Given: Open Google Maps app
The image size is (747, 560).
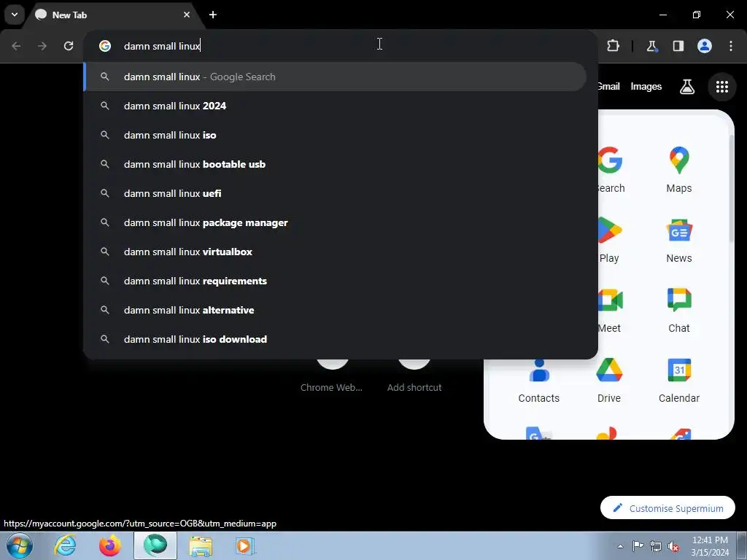Looking at the screenshot, I should (679, 169).
